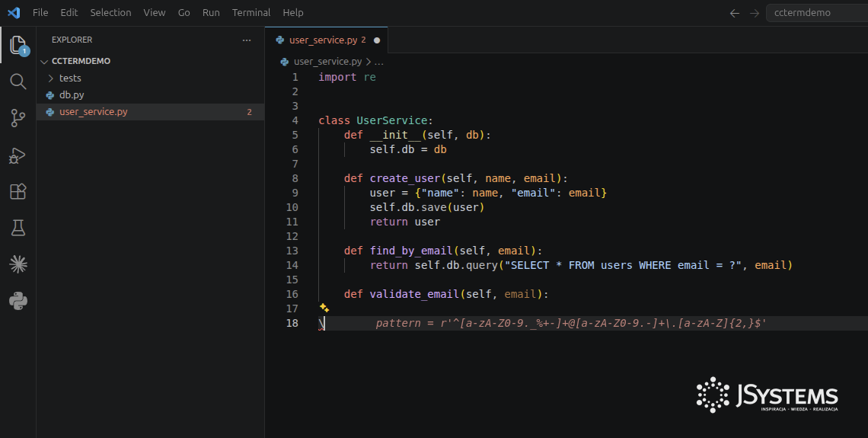The width and height of the screenshot is (868, 438).
Task: Open the Claude starburst icon in activity bar
Action: [18, 264]
